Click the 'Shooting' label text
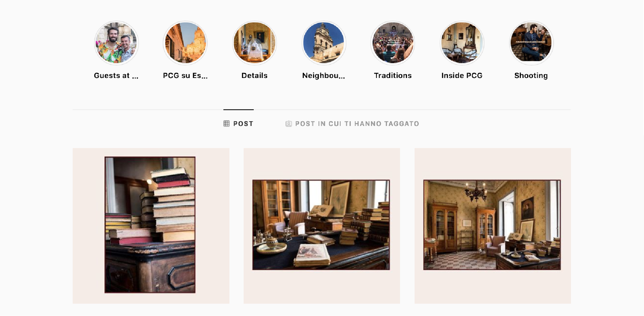 pos(531,76)
